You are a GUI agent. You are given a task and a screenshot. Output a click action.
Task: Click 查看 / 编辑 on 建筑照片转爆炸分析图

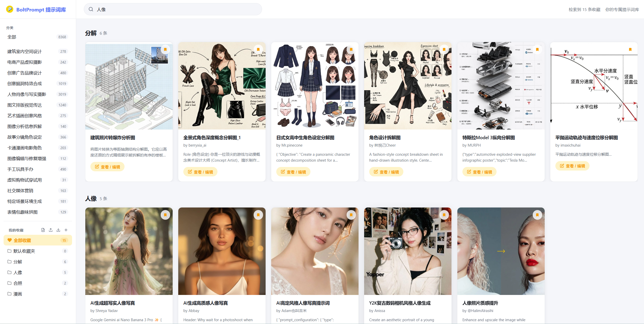[x=107, y=167]
